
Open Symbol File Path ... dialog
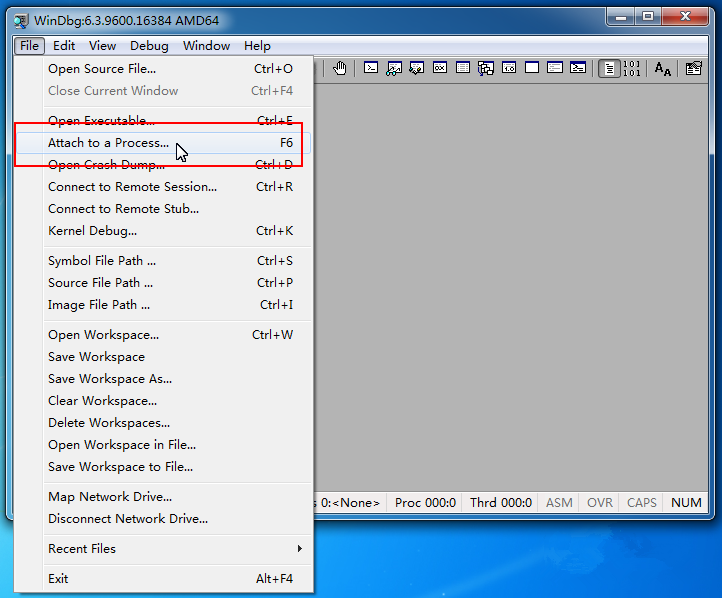tap(164, 261)
